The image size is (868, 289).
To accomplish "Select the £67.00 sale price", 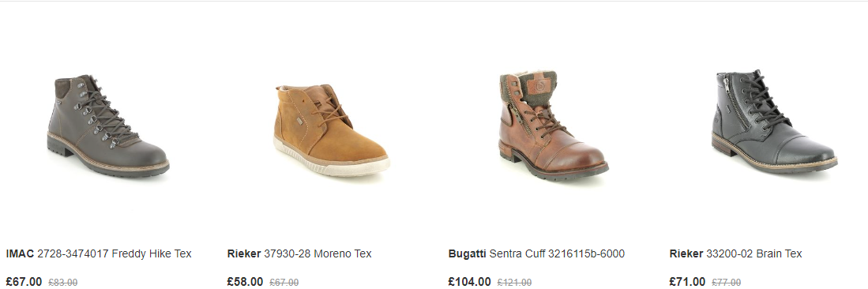I will pyautogui.click(x=24, y=282).
